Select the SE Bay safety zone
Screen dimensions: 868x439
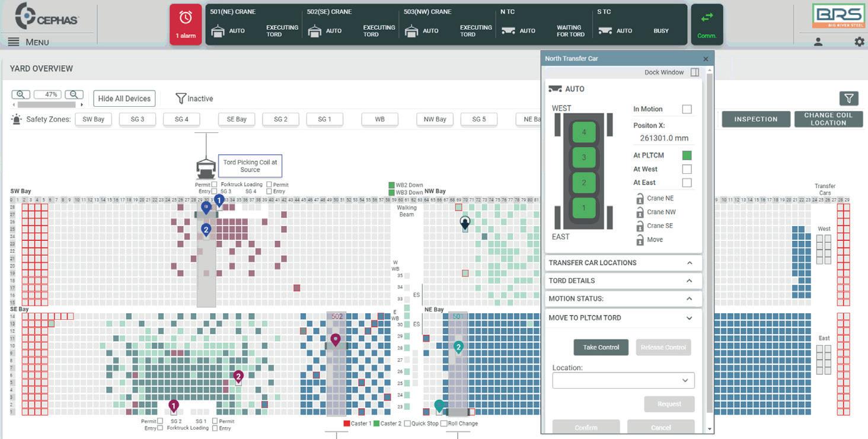(x=237, y=119)
